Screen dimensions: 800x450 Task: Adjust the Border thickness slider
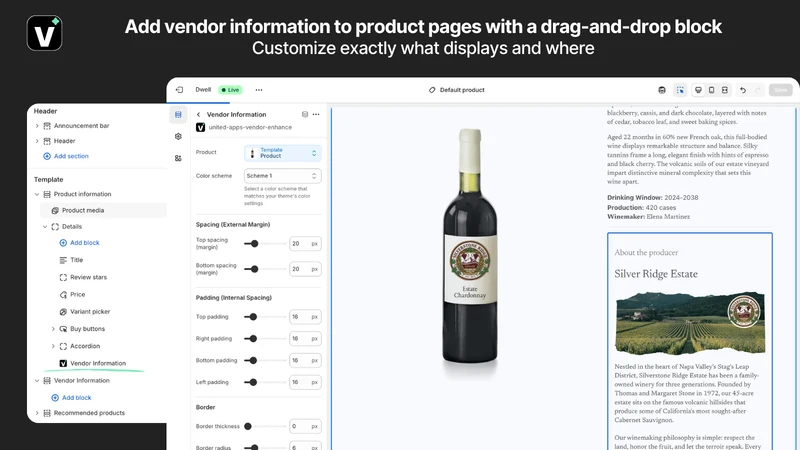247,427
